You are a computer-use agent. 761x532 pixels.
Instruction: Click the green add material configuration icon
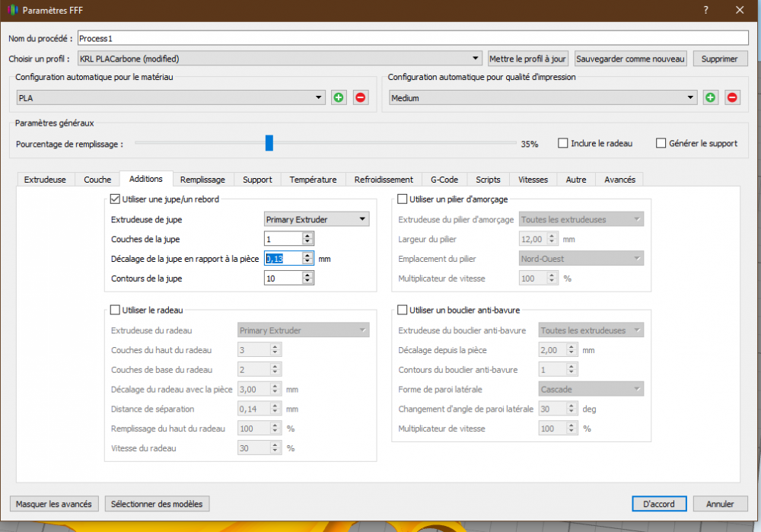tap(339, 97)
